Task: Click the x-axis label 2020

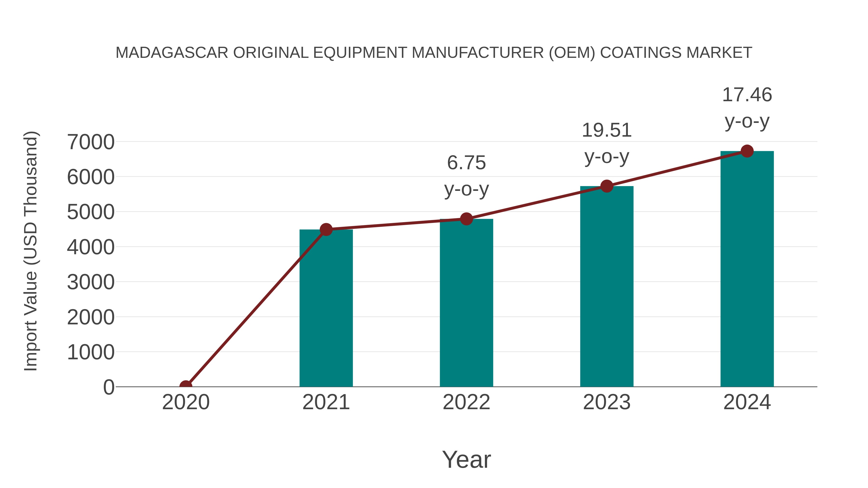Action: (x=186, y=402)
